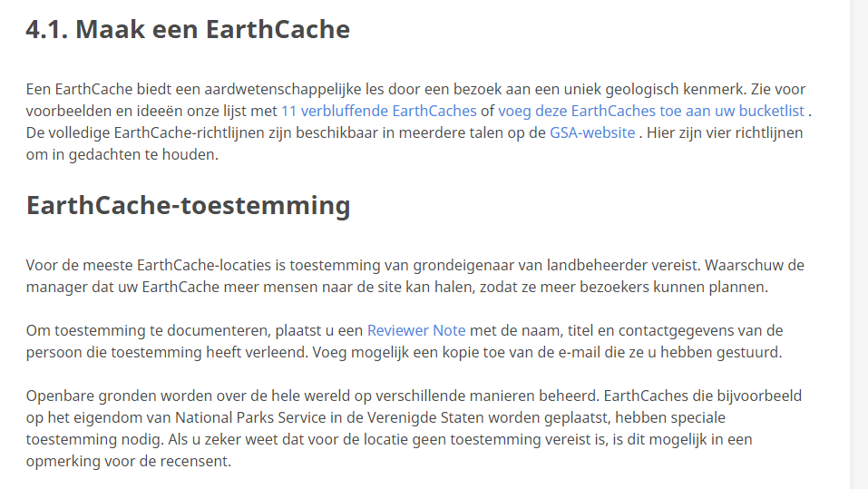Image resolution: width=868 pixels, height=489 pixels.
Task: Follow the "voeg deze EarthCaches toe aan uw bucketlist" link
Action: coord(651,112)
